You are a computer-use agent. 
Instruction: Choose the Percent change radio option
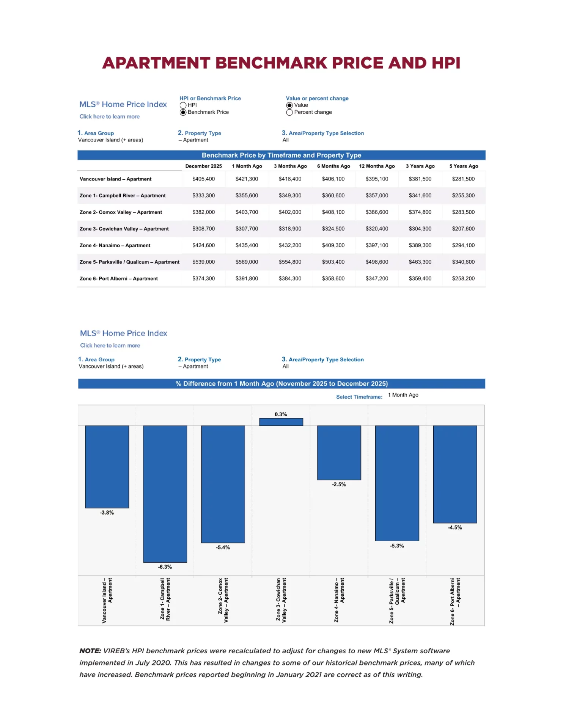point(289,112)
